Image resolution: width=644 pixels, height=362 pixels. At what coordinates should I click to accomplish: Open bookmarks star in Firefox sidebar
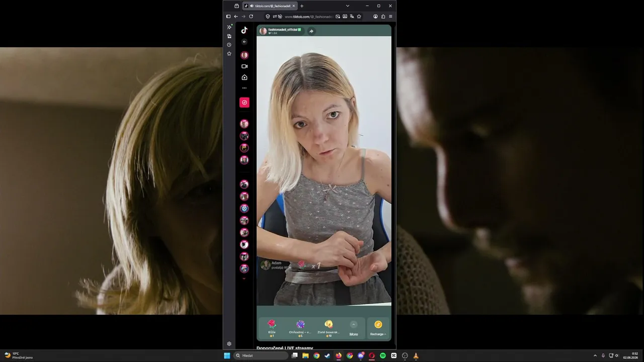coord(229,53)
